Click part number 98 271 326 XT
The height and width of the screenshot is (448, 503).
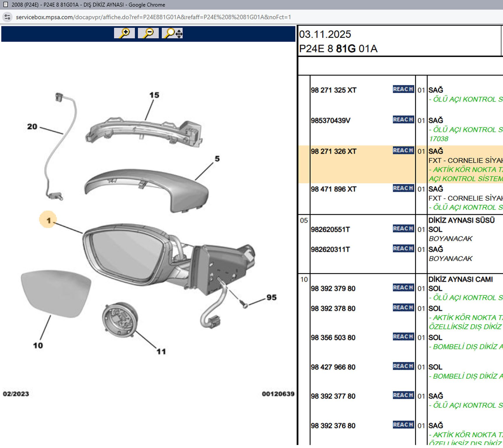[333, 151]
